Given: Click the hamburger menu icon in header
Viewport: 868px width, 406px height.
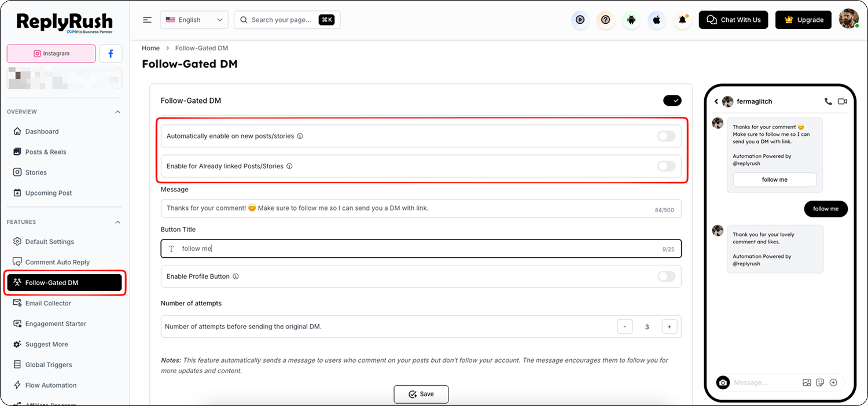Looking at the screenshot, I should click(148, 20).
